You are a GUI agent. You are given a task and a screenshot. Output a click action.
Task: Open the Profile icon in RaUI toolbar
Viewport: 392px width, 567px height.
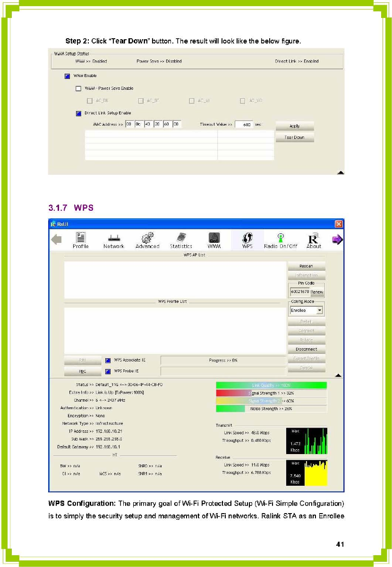click(x=80, y=240)
